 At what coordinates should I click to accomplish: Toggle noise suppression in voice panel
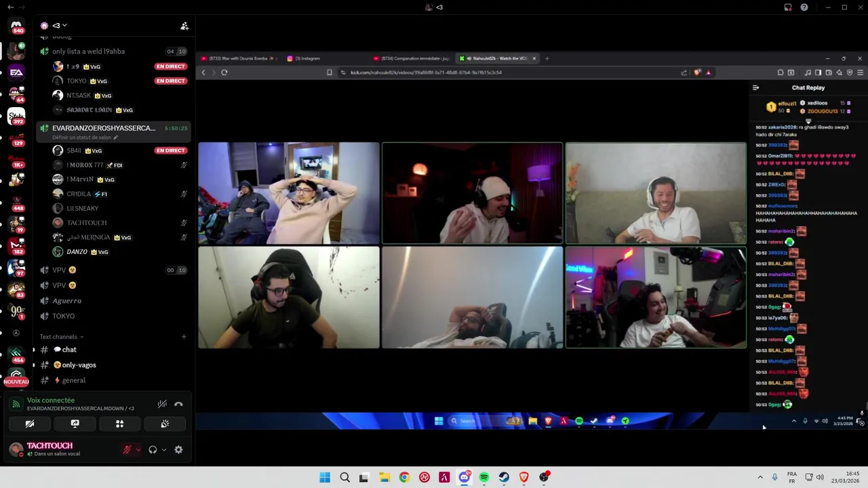point(162,404)
